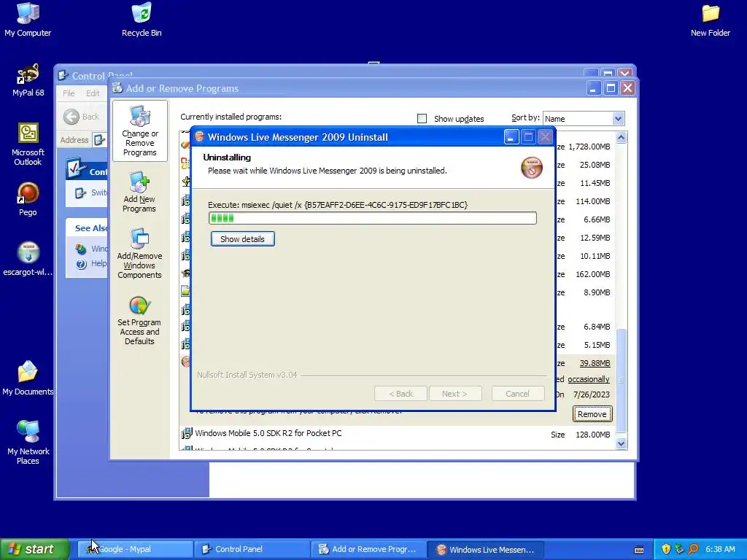Open Add/Remove Windows Components
This screenshot has height=560, width=747.
pyautogui.click(x=139, y=253)
